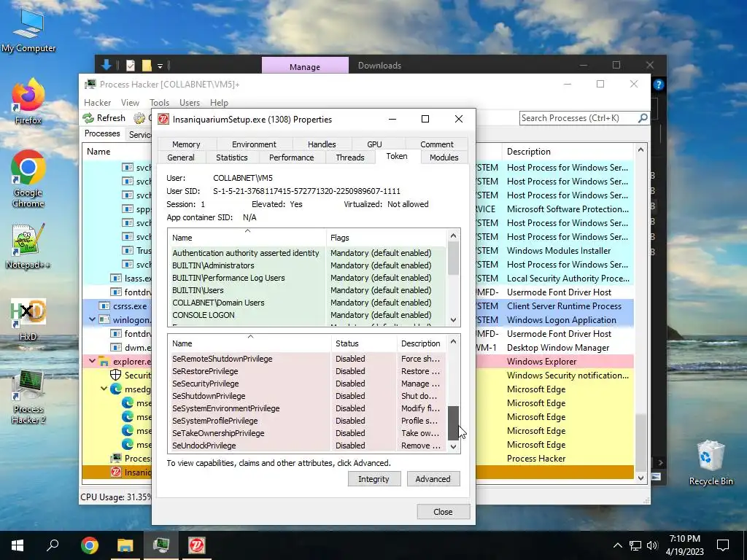747x560 pixels.
Task: Open the volume tray icon
Action: tap(652, 545)
